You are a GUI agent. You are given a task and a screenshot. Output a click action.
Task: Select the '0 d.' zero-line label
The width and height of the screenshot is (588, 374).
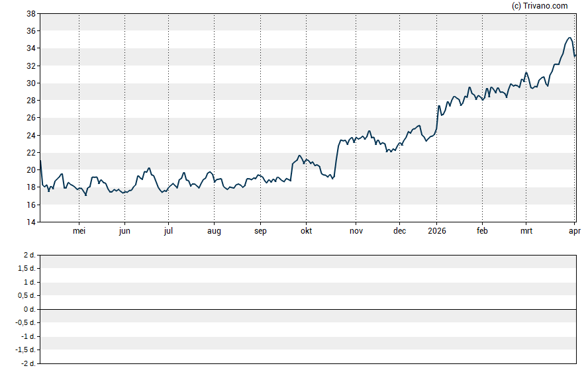(29, 310)
